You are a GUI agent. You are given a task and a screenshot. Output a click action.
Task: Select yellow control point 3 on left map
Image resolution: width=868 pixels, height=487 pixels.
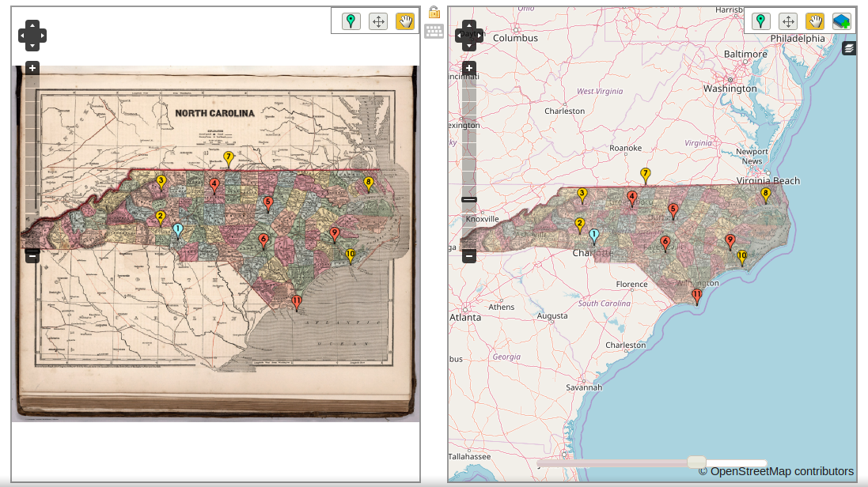161,182
